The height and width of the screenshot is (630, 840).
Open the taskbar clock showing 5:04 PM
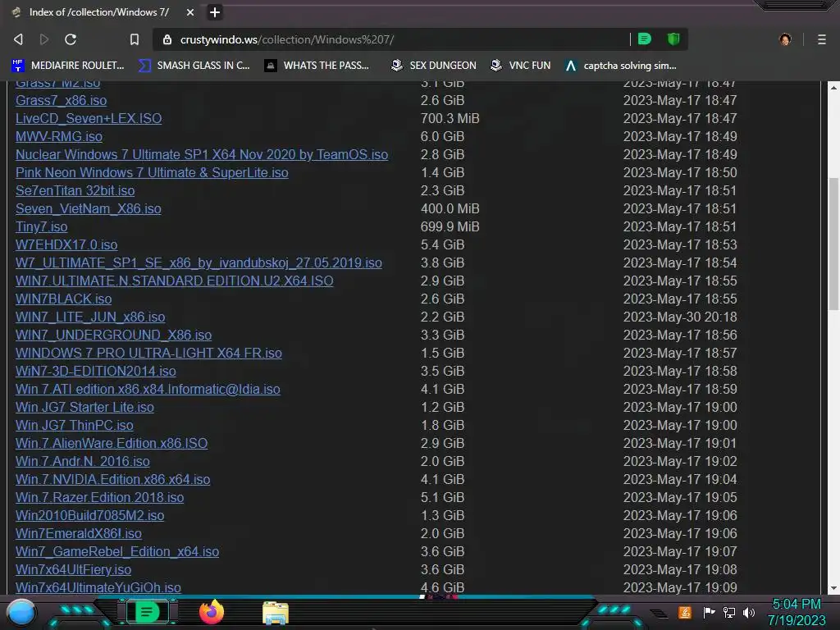pyautogui.click(x=797, y=612)
